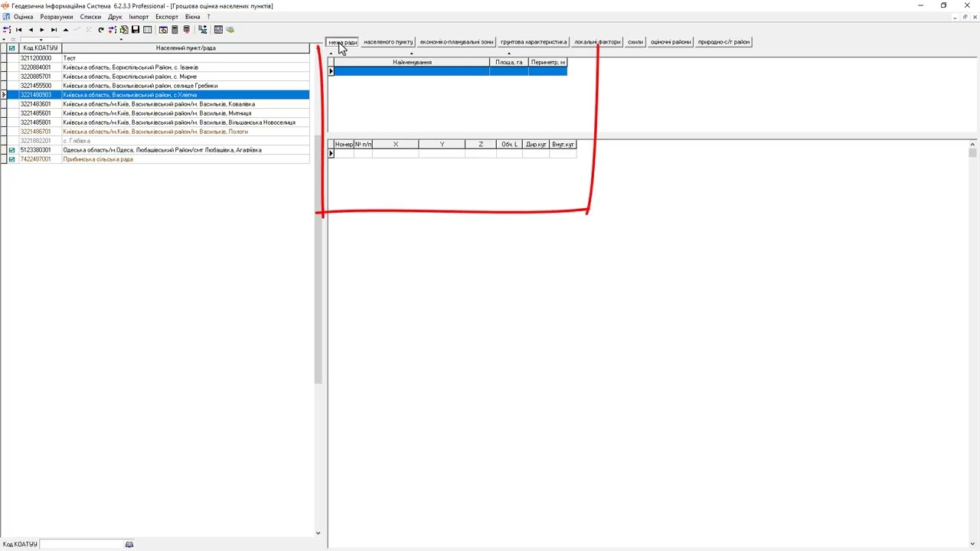Image resolution: width=980 pixels, height=551 pixels.
Task: Select row с. Глібівка
Action: click(185, 141)
